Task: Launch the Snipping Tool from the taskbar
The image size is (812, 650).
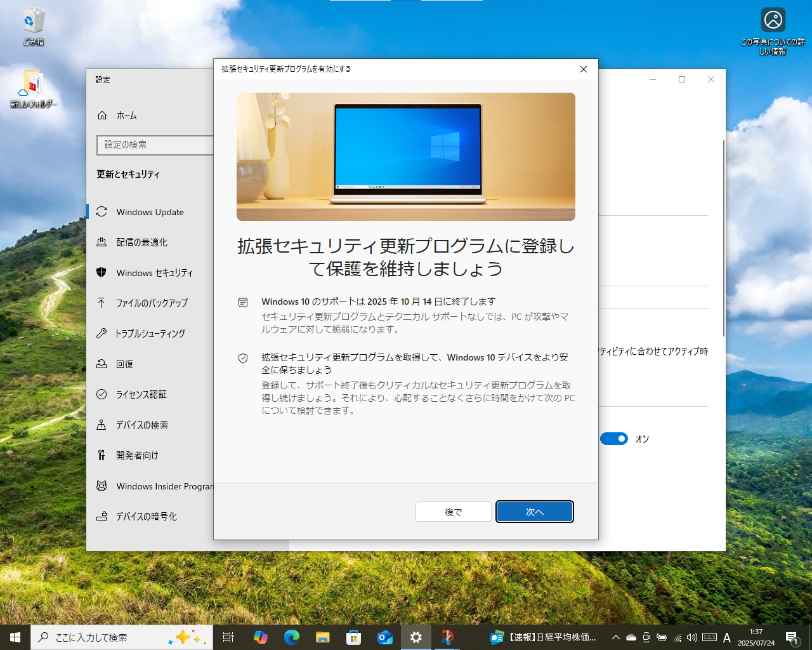Action: tap(447, 637)
